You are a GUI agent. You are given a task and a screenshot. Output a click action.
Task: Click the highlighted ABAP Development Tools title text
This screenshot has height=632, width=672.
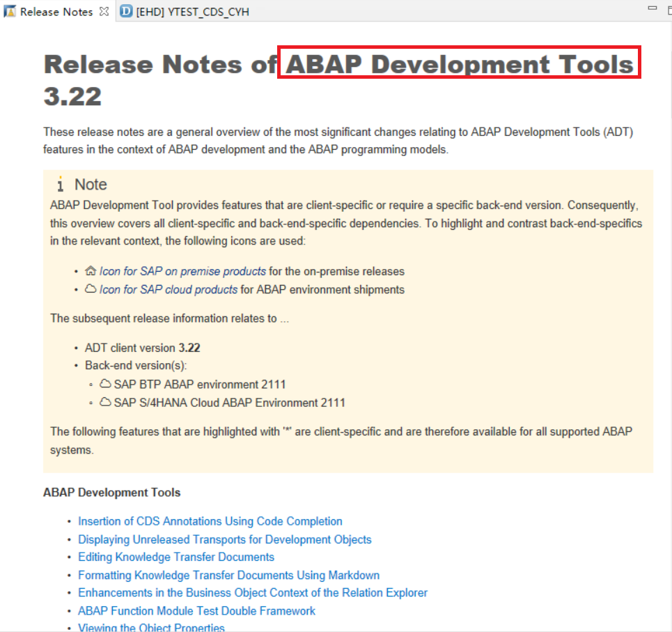[459, 64]
